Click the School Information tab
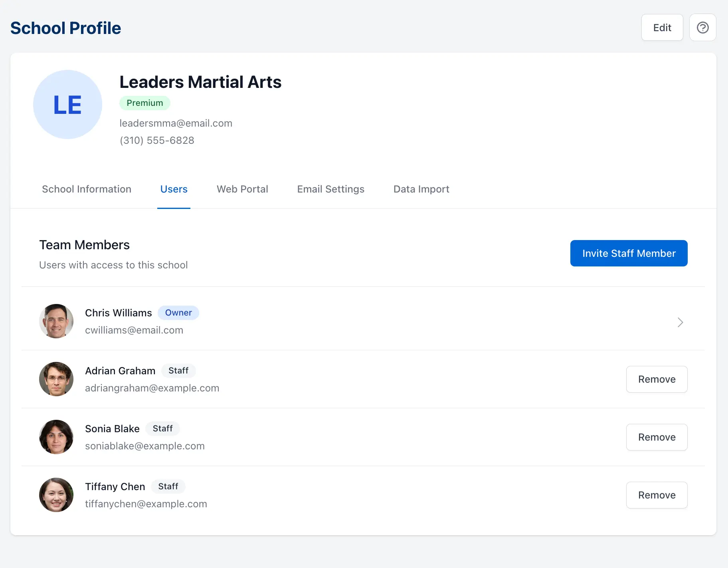 (x=87, y=189)
